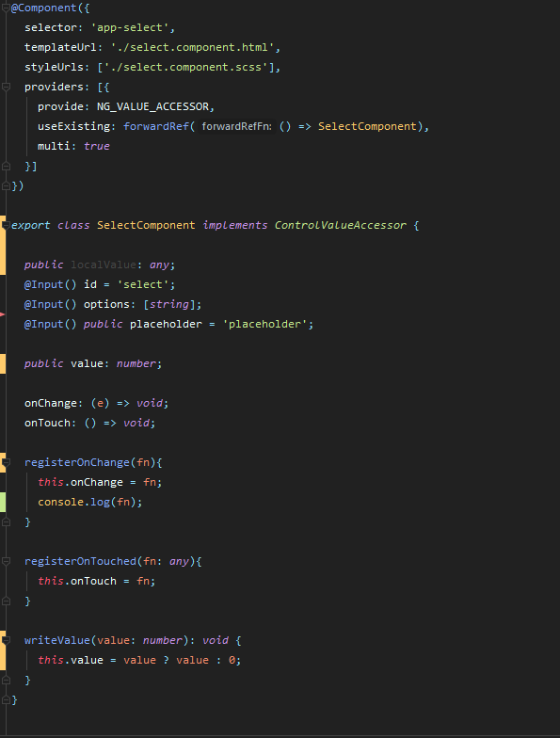Image resolution: width=560 pixels, height=738 pixels.
Task: Click SelectComponent in the class declaration
Action: click(x=146, y=226)
